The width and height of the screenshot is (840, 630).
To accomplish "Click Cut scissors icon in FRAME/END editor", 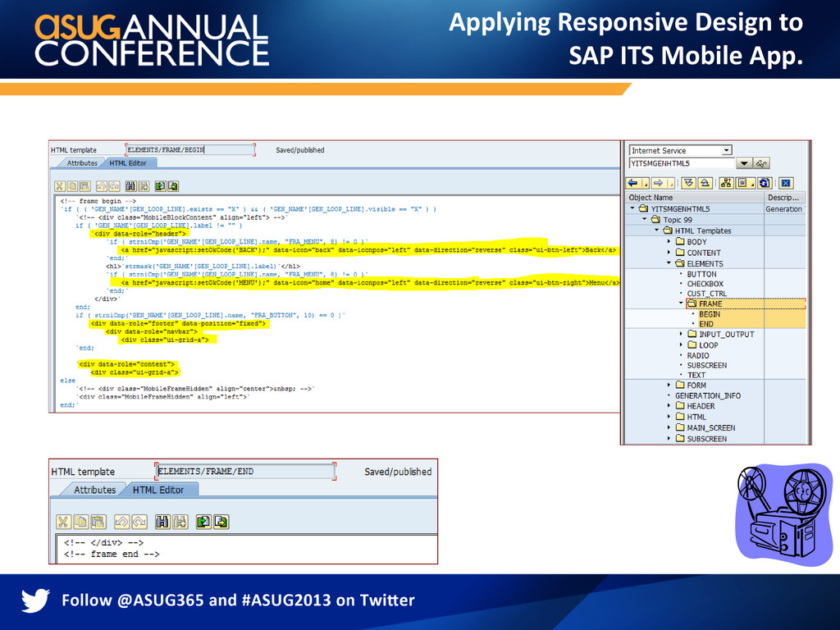I will click(x=64, y=521).
